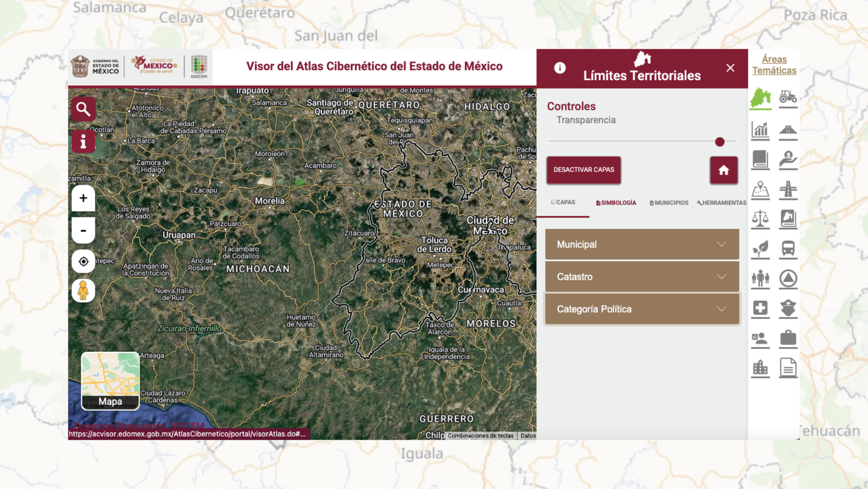Open the map zoom-in control
Screen dimensions: 868x489
83,198
